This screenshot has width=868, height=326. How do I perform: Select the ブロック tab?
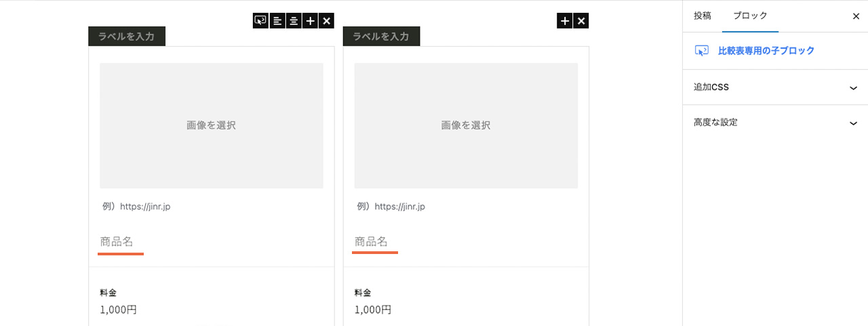pos(750,16)
